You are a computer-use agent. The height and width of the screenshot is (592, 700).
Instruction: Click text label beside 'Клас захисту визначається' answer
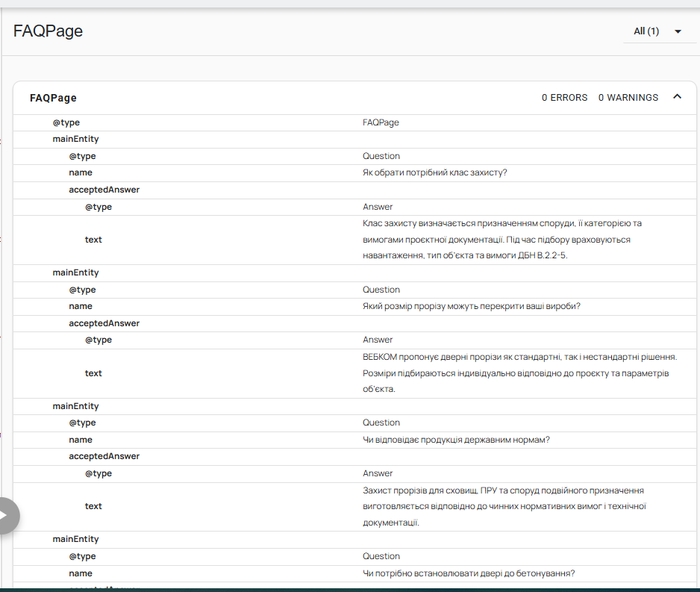[x=93, y=240]
